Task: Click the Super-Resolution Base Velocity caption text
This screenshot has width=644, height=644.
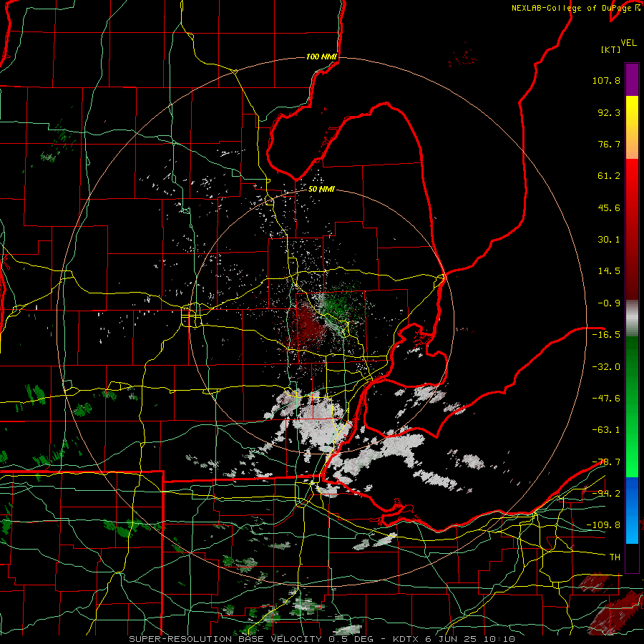Action: coord(321,639)
